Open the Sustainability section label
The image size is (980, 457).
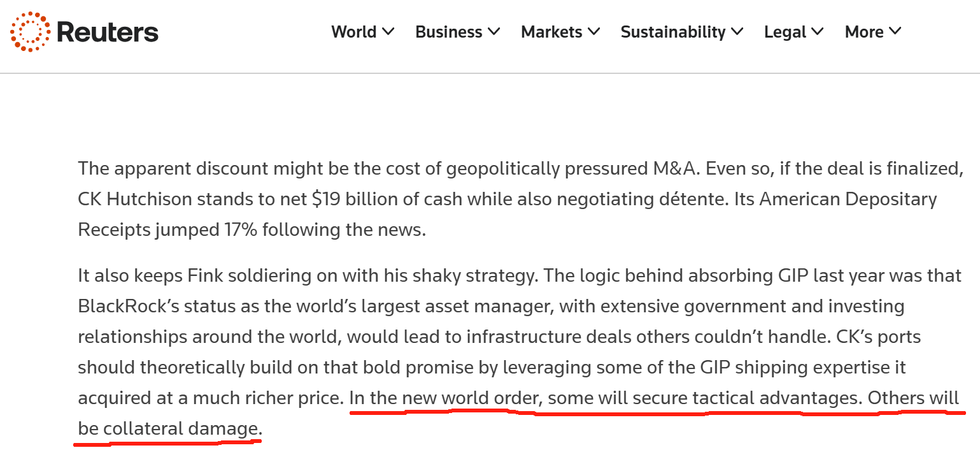[x=673, y=32]
